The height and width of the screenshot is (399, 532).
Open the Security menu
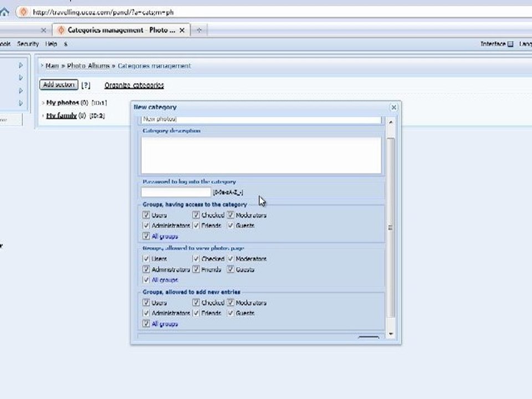tap(28, 44)
